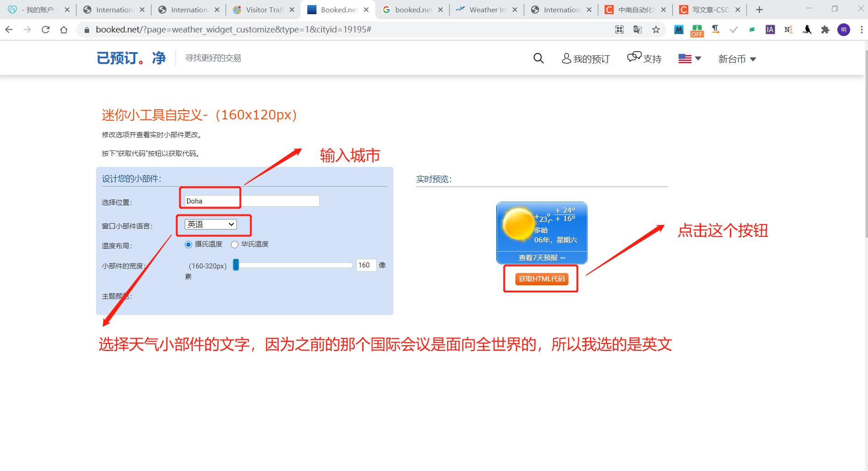Click the 获取HTML代码 button
The image size is (868, 471).
coord(541,278)
